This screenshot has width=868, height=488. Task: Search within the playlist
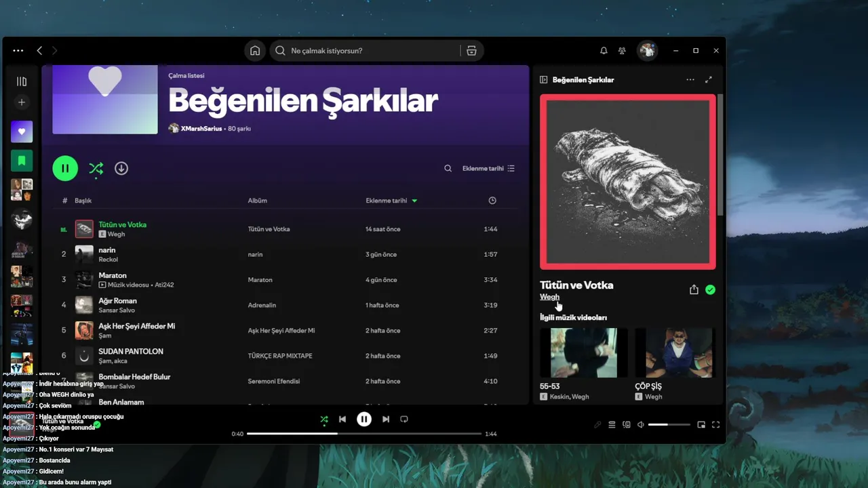click(448, 168)
